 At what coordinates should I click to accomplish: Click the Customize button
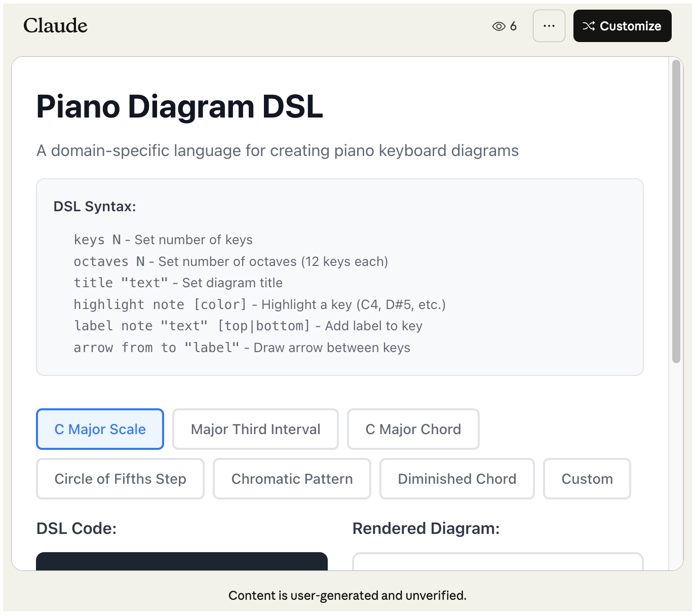[622, 26]
